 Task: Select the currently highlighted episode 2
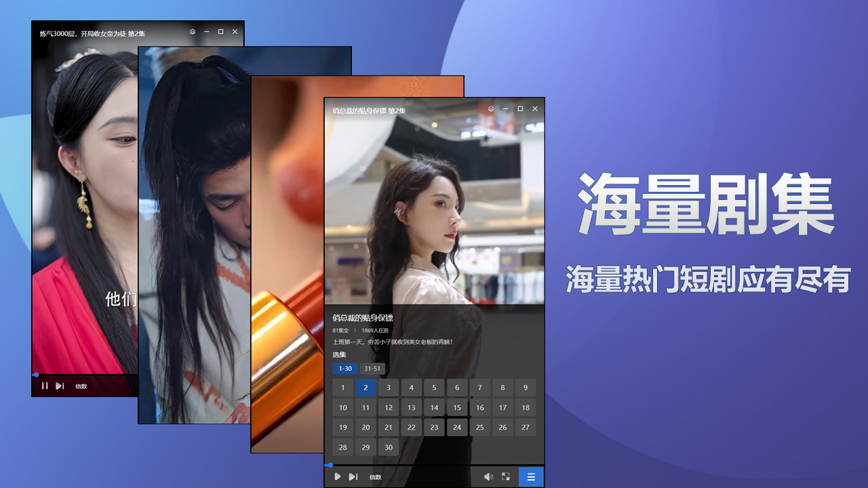coord(366,387)
